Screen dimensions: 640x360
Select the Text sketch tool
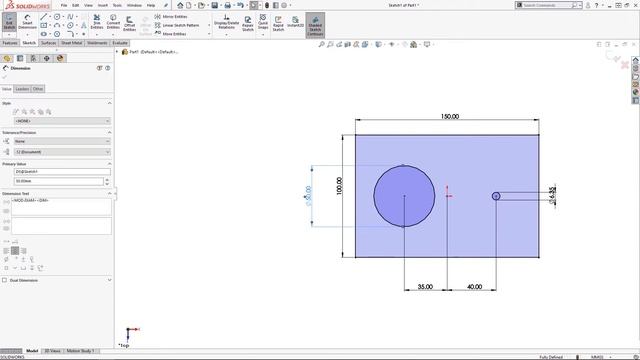pyautogui.click(x=84, y=25)
